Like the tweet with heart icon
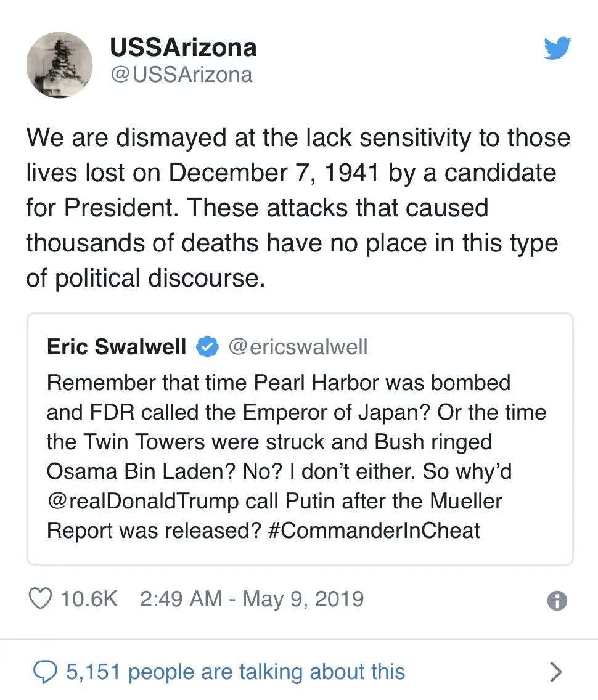 (x=41, y=599)
